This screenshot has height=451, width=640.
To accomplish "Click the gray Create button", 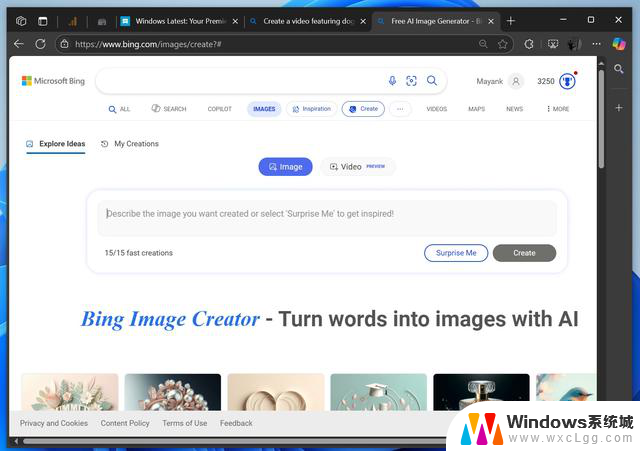I will click(x=524, y=253).
